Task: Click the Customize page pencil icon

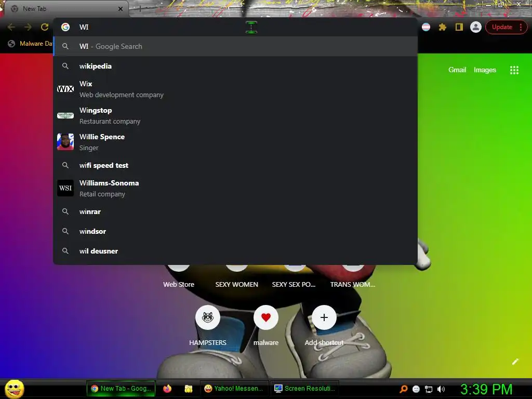Action: tap(515, 362)
